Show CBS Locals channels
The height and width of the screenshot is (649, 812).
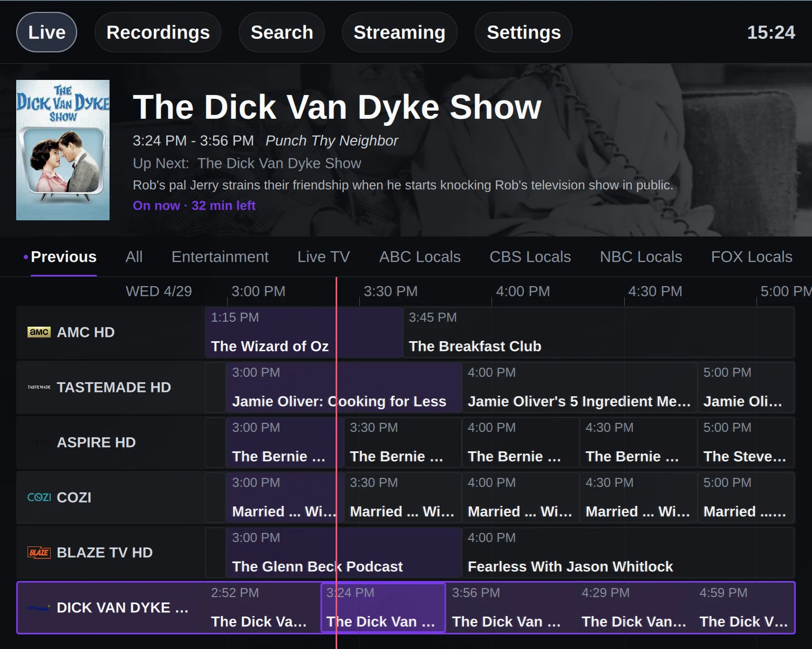(530, 257)
